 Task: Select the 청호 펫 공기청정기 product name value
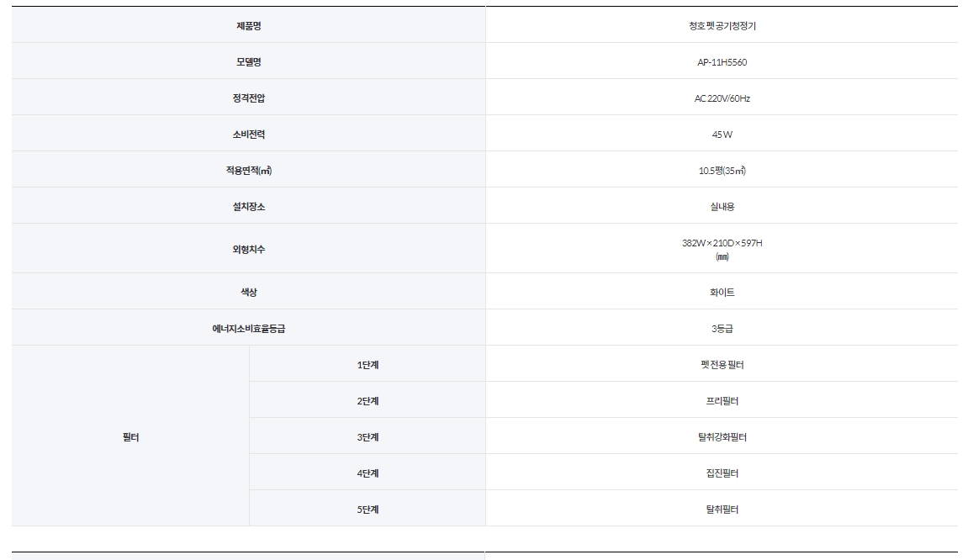pos(722,26)
